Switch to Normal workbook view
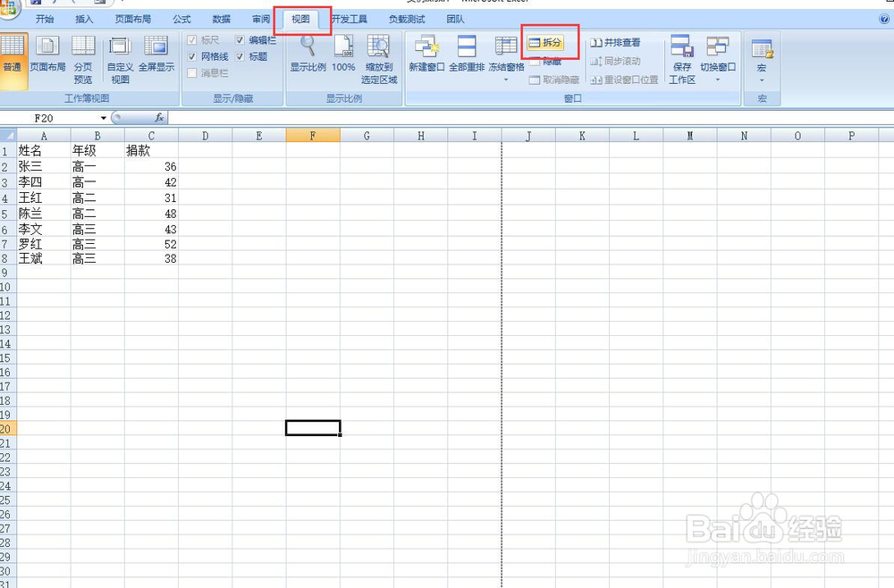The height and width of the screenshot is (588, 894). pyautogui.click(x=13, y=59)
